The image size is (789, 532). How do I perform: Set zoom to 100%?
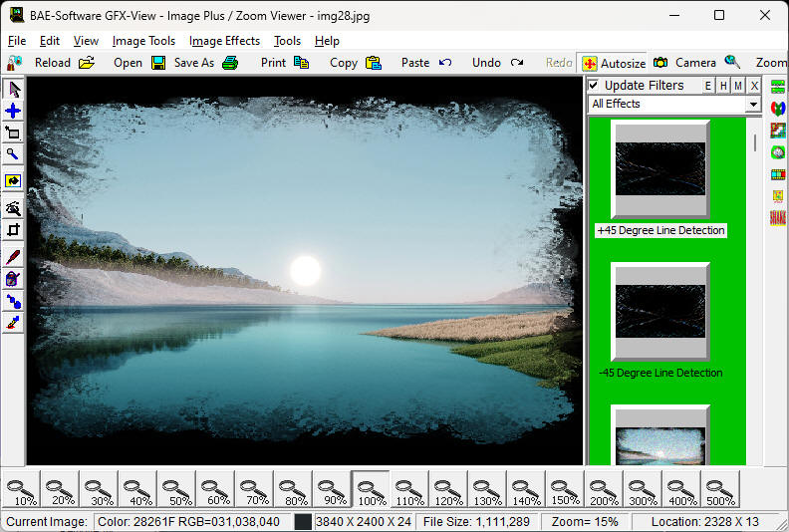coord(372,489)
